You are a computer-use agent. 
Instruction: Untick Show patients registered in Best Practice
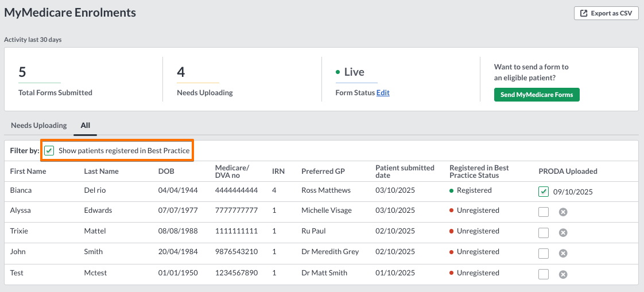49,151
